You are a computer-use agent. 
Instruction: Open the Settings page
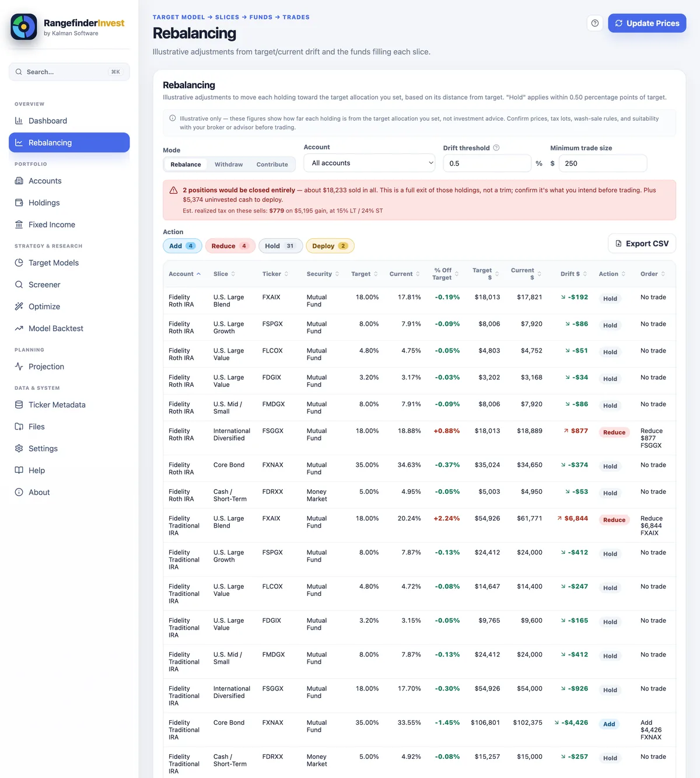(x=69, y=448)
